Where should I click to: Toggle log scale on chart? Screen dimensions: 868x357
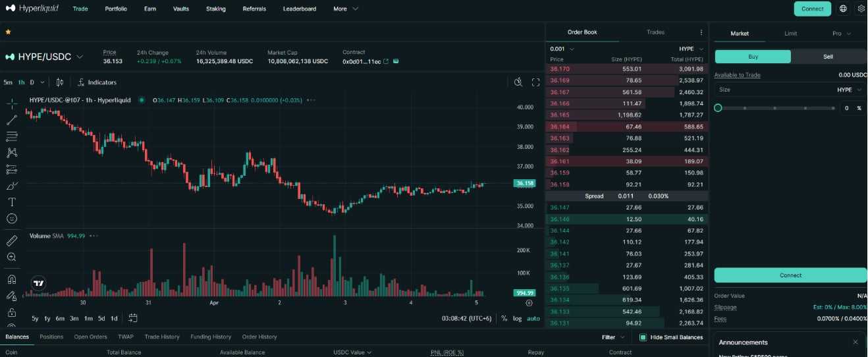coord(518,319)
